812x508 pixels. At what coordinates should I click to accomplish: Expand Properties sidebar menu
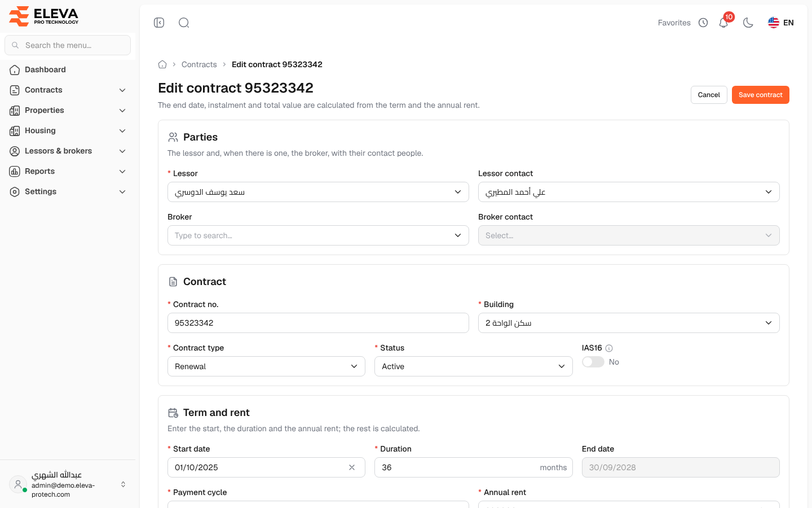point(68,110)
